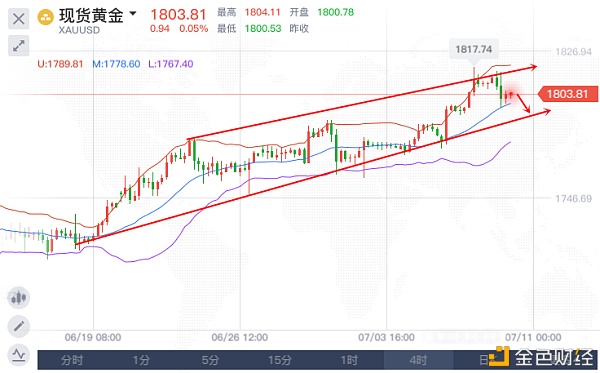Click the gold coin symbol icon
Viewport: 600px width, 373px height.
click(45, 17)
